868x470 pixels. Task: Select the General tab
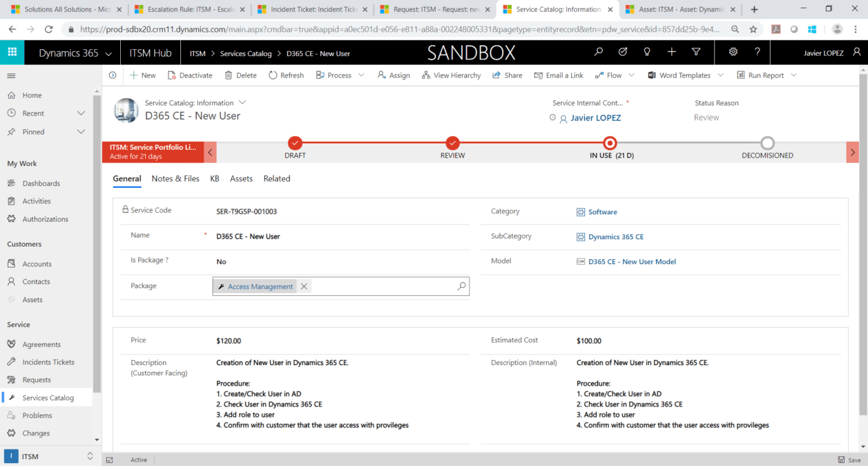click(127, 178)
